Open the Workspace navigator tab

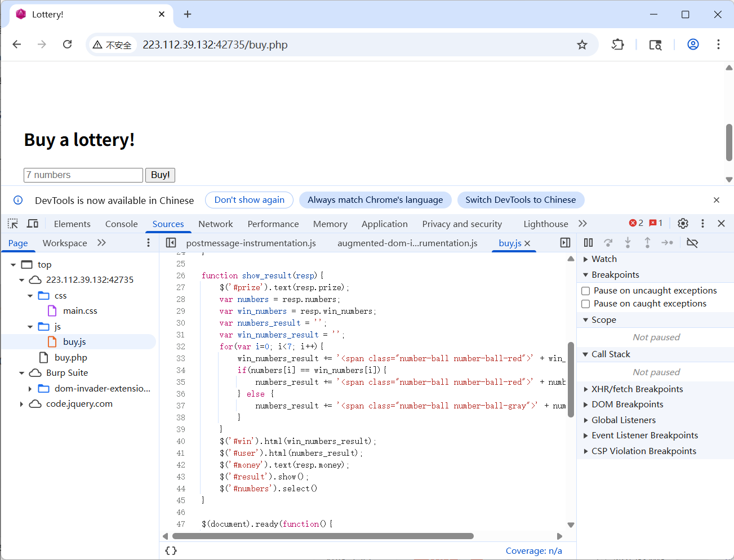coord(65,243)
